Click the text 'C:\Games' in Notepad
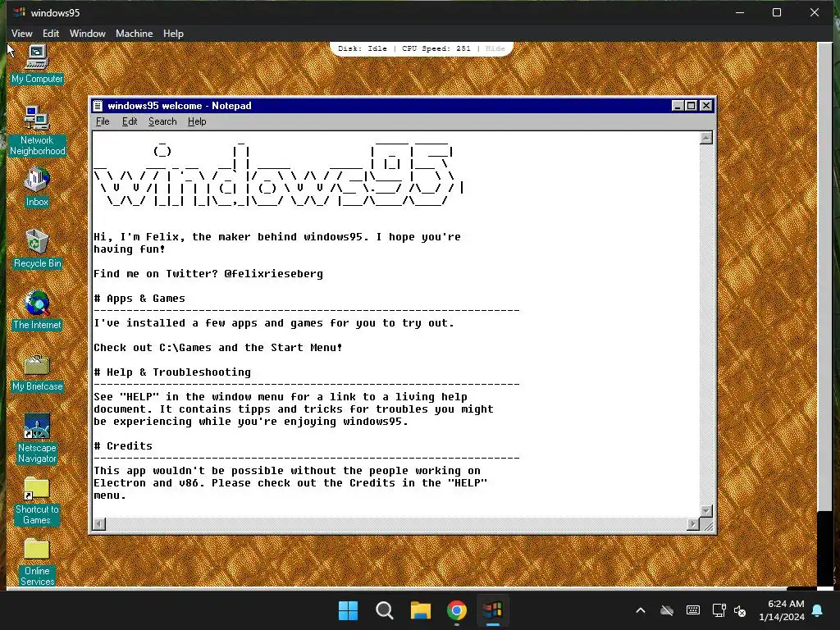 (x=185, y=348)
